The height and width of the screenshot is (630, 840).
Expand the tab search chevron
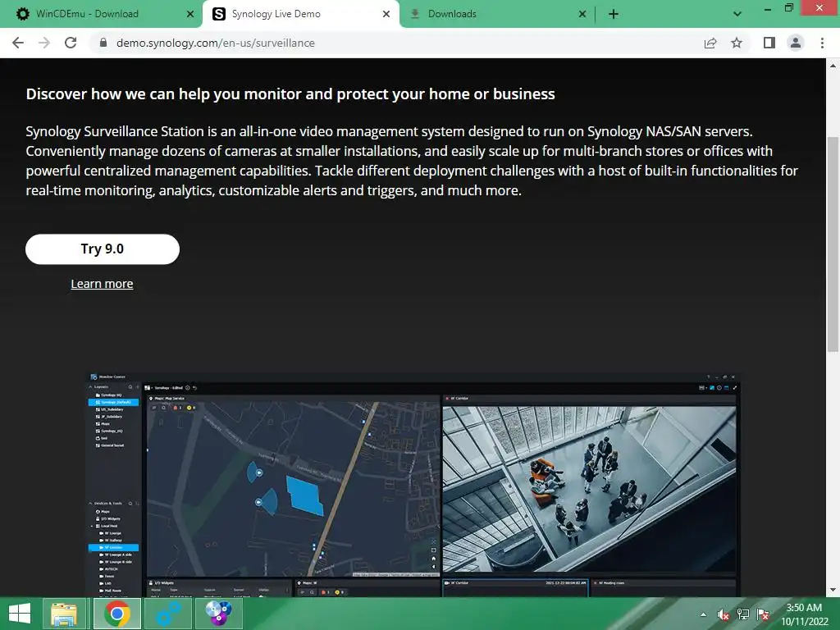click(737, 14)
